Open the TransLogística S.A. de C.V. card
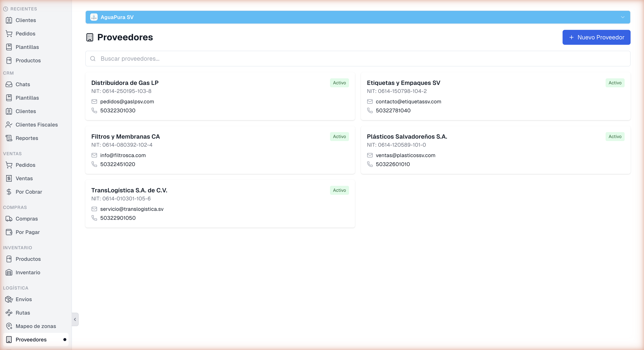 pos(220,204)
